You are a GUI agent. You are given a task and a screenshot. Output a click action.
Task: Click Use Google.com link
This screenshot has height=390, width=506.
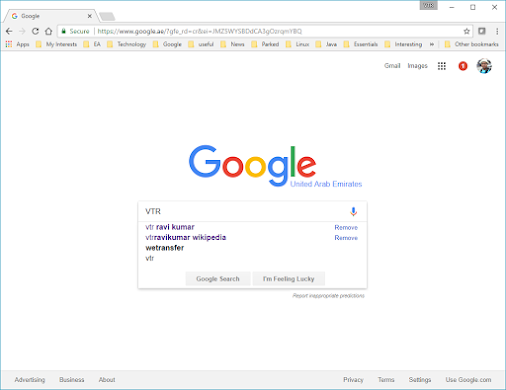tap(468, 380)
